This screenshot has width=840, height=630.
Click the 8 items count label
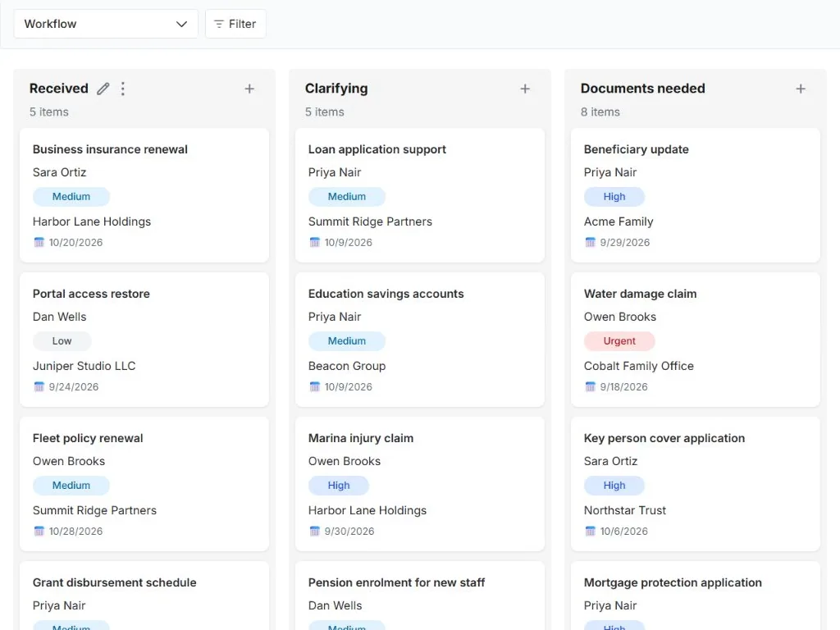point(600,112)
